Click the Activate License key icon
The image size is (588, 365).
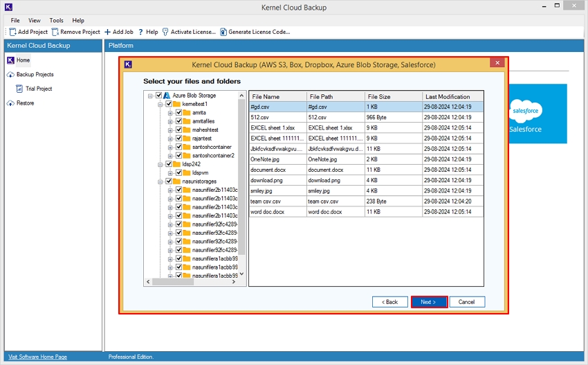click(165, 32)
